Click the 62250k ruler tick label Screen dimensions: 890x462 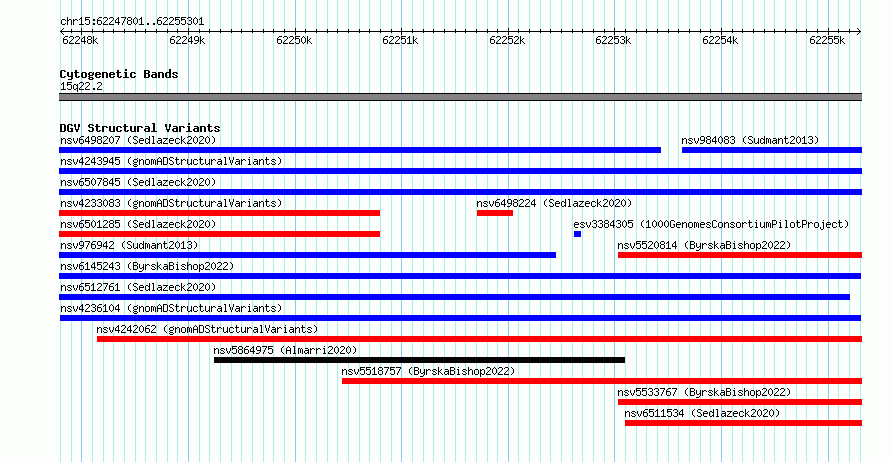point(294,40)
